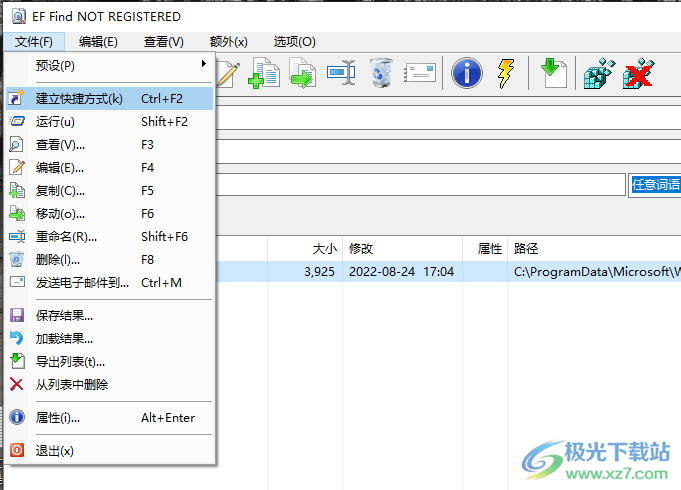The width and height of the screenshot is (681, 490).
Task: Click the export list toolbar icon
Action: click(x=554, y=73)
